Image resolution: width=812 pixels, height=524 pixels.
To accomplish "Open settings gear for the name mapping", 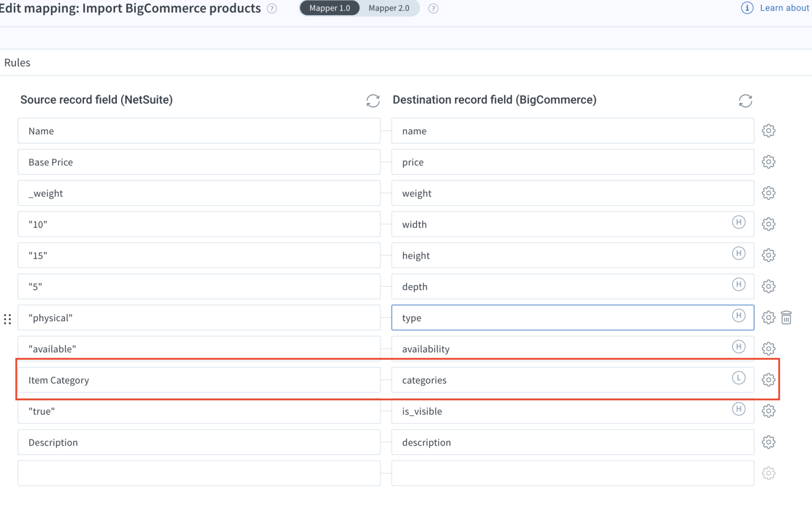I will pos(768,130).
